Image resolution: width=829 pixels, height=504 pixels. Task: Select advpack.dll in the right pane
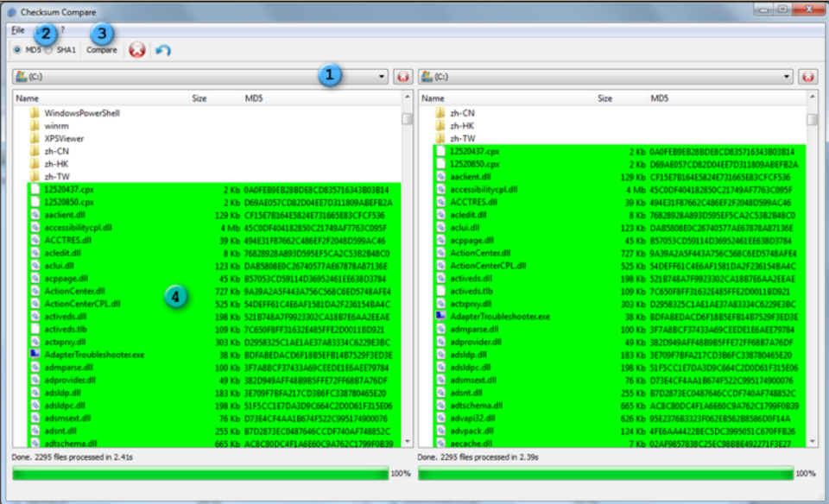[471, 431]
